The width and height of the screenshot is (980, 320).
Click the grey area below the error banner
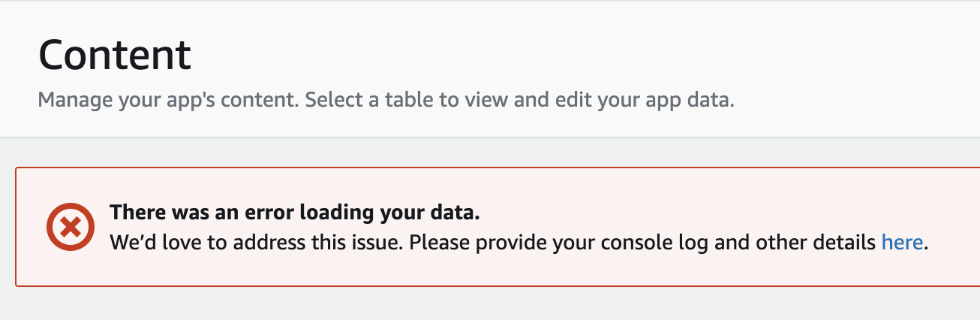pos(490,303)
